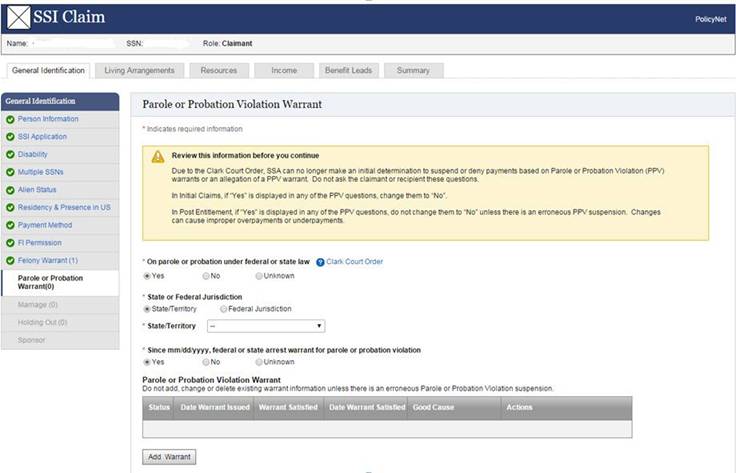Image resolution: width=736 pixels, height=473 pixels.
Task: Click the SSI Claim logo icon
Action: [x=20, y=18]
